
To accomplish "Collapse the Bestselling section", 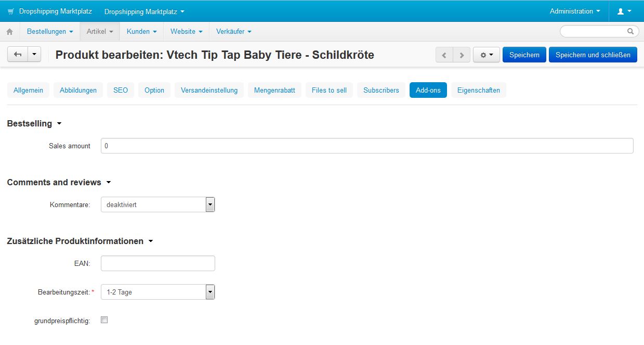I will [34, 123].
